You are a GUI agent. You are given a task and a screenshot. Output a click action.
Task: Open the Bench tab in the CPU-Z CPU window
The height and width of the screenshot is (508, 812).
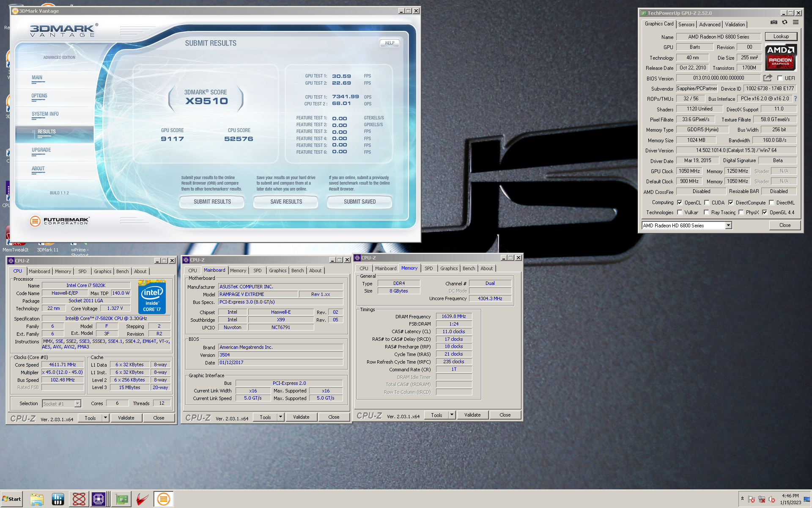click(123, 271)
